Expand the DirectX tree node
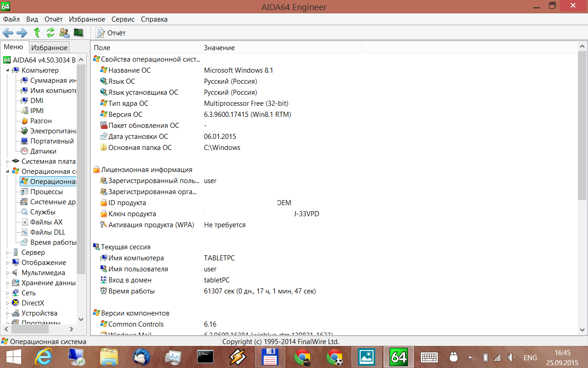Screen dimensions: 588x368 click(x=7, y=303)
